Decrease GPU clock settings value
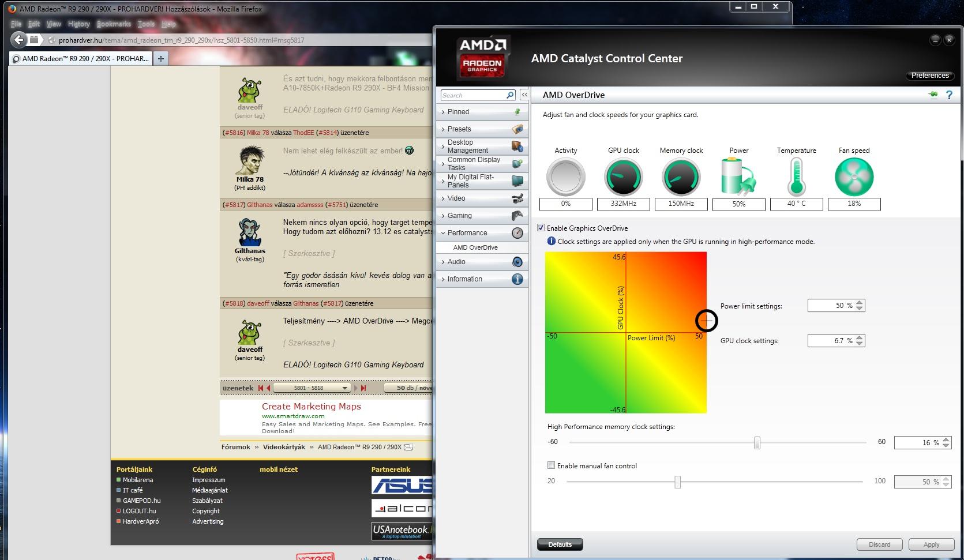Image resolution: width=964 pixels, height=560 pixels. coord(860,343)
